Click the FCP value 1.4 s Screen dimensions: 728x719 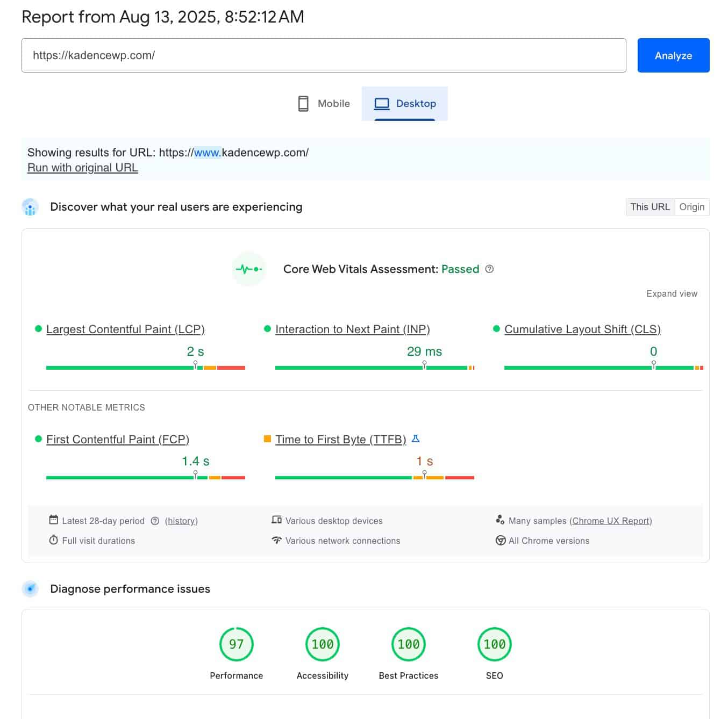pos(195,461)
